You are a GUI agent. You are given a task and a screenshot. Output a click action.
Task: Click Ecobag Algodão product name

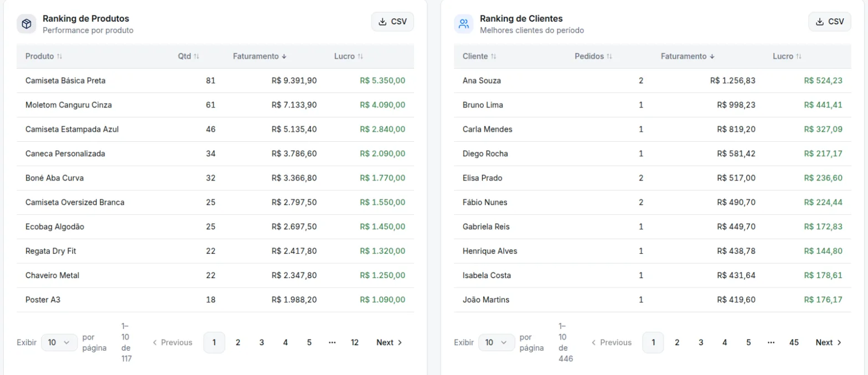click(x=55, y=227)
